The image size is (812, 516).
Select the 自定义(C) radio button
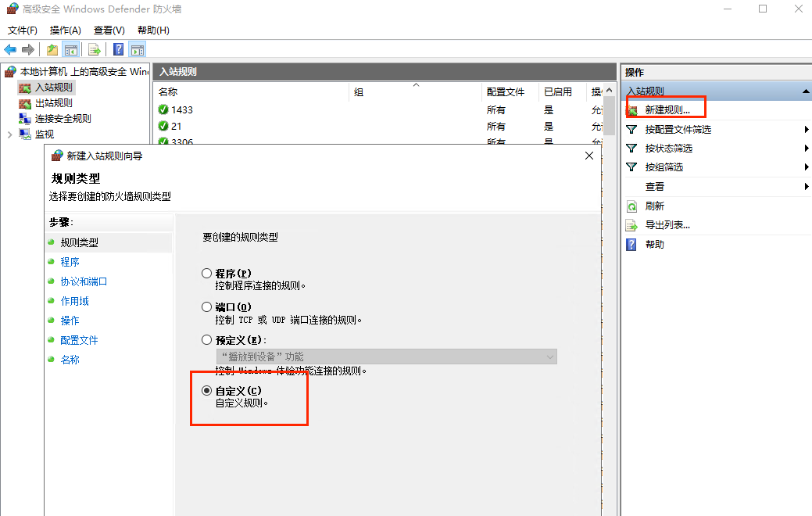(207, 391)
